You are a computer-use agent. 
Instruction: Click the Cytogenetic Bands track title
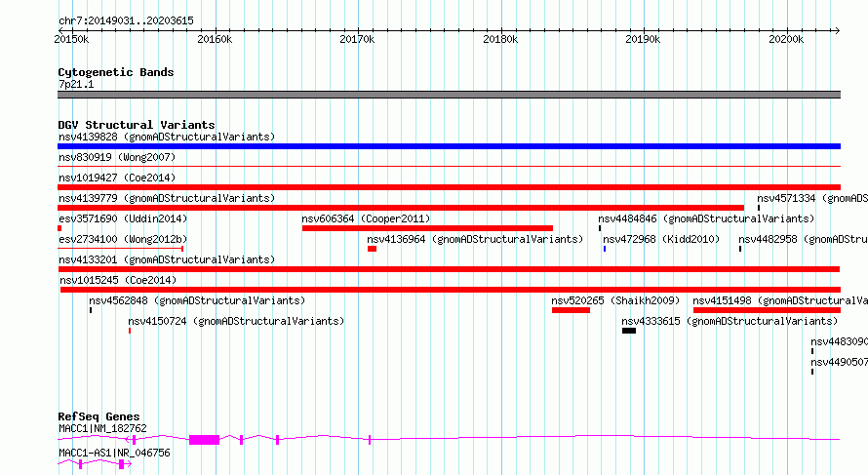116,72
